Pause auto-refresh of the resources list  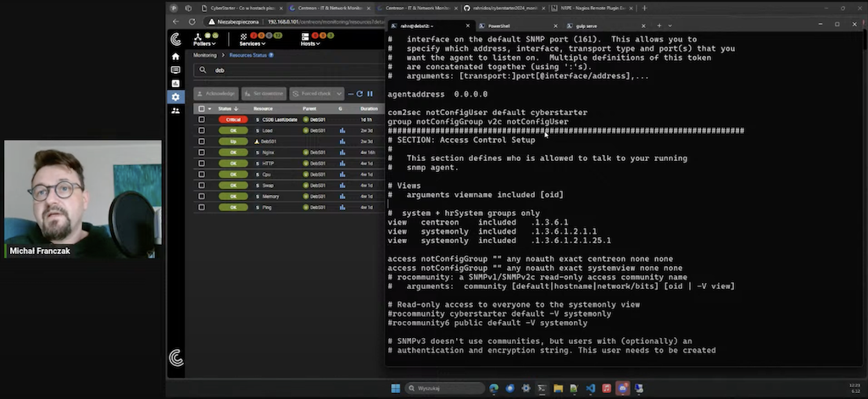(x=370, y=93)
